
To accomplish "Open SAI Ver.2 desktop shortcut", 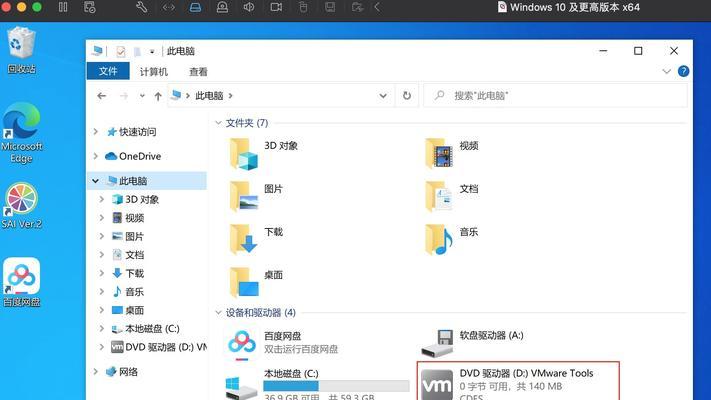I will pos(21,205).
